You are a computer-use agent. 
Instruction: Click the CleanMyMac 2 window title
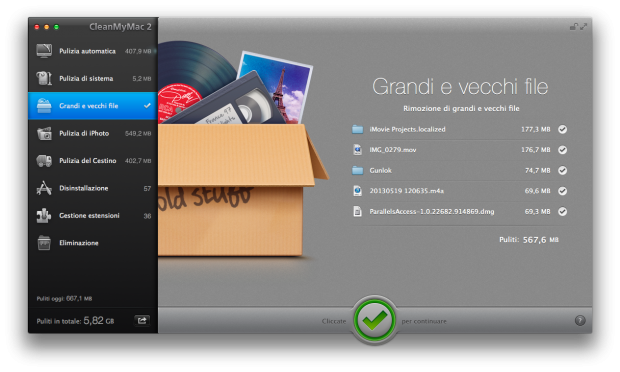coord(120,26)
